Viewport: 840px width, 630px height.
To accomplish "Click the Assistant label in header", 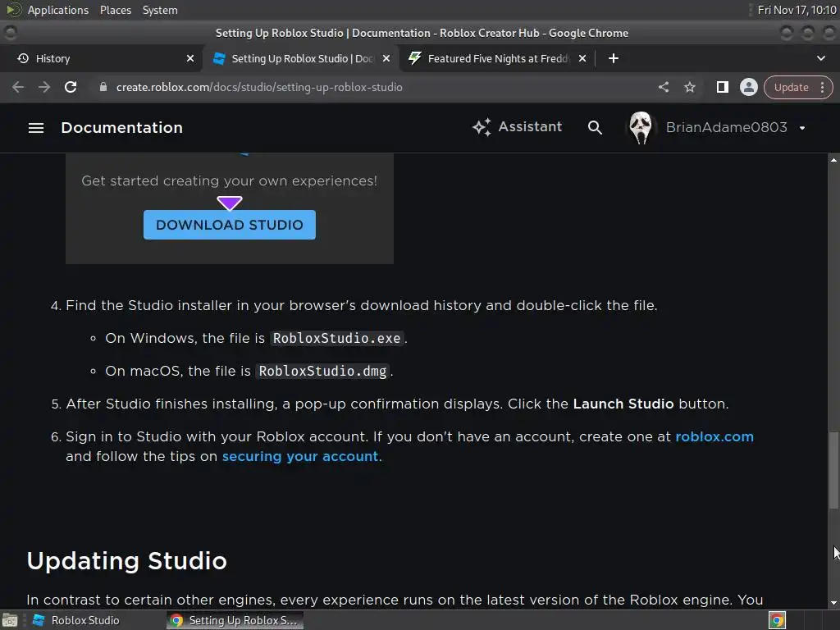I will (530, 127).
